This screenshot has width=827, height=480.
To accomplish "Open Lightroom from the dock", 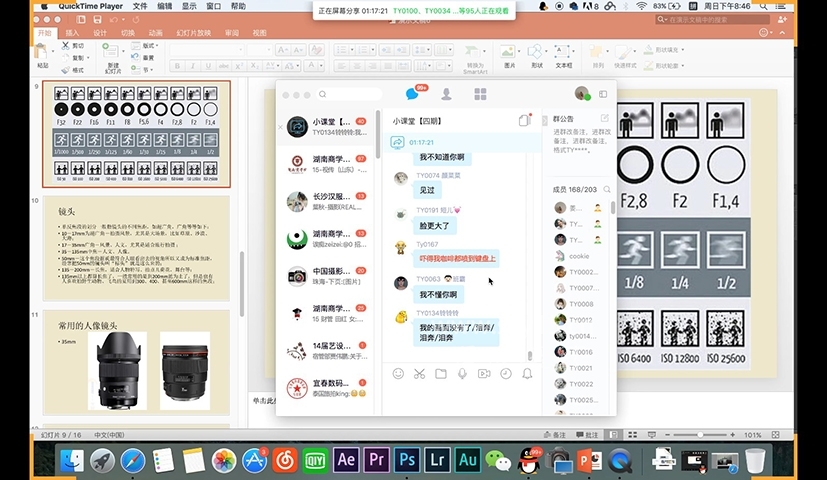I will tap(437, 460).
